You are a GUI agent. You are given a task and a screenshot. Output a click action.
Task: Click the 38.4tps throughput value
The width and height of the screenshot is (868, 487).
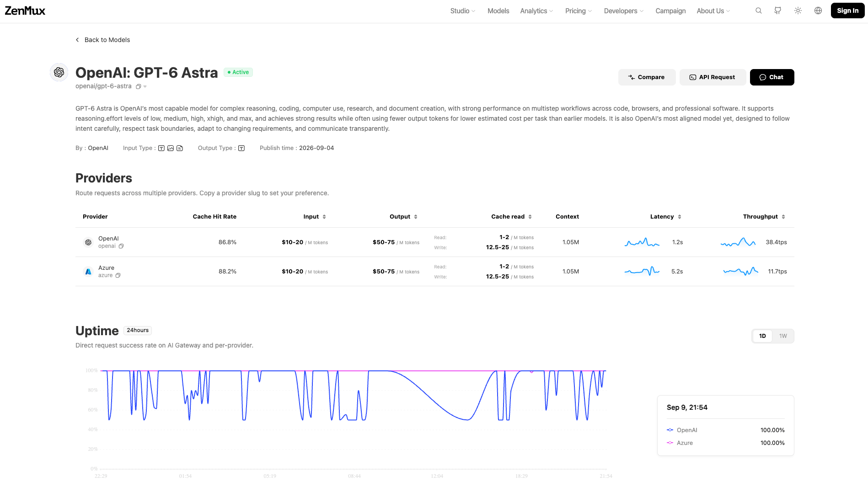point(776,242)
